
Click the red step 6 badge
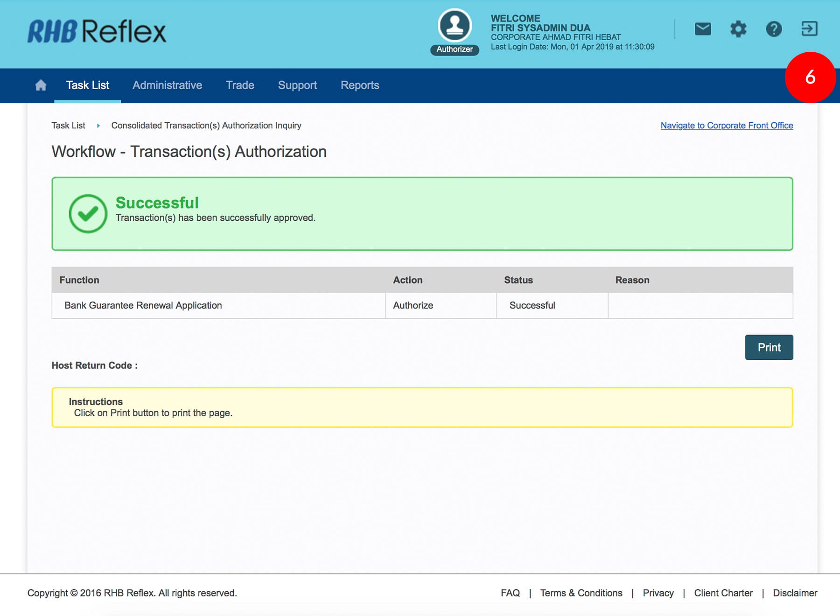(810, 77)
